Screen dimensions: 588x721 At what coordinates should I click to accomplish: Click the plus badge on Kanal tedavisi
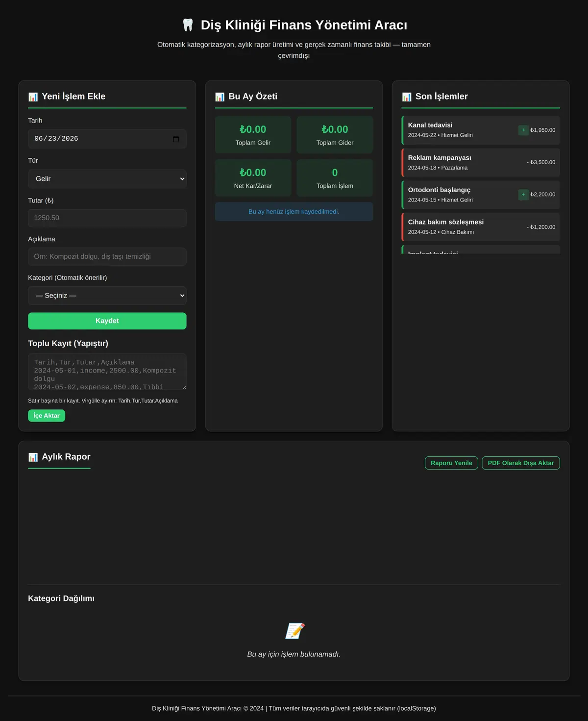[523, 130]
